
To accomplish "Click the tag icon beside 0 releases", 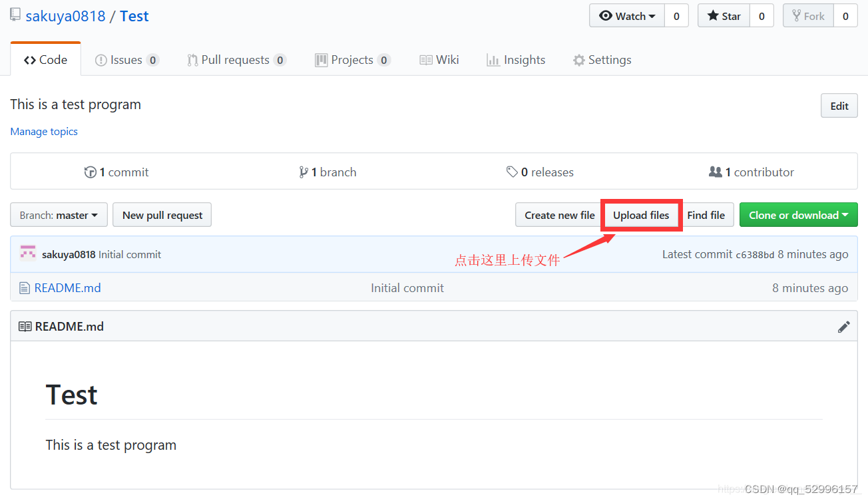I will point(512,172).
